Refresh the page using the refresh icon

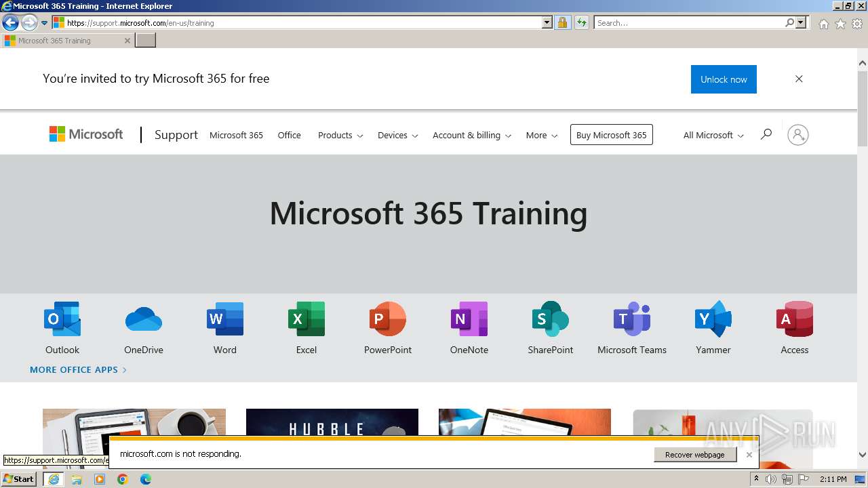click(x=582, y=22)
